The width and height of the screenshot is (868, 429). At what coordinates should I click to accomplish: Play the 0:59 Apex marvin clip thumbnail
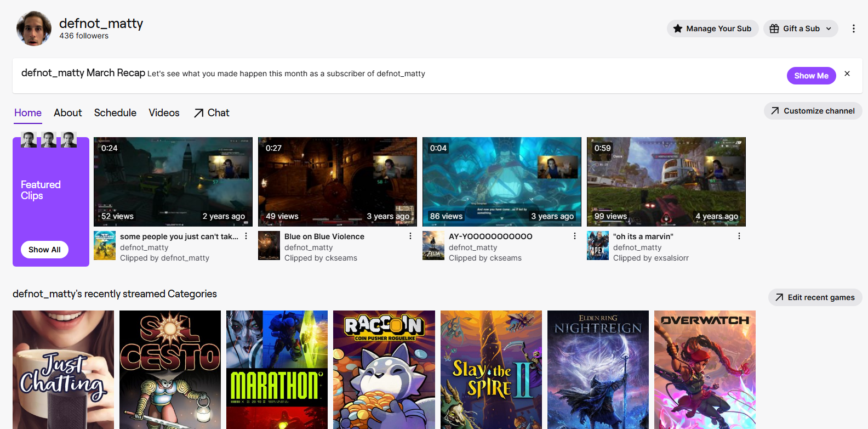666,182
